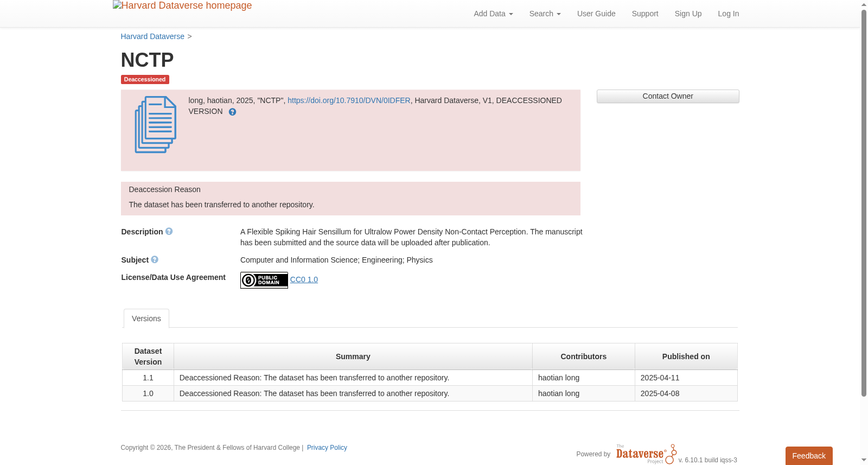Image resolution: width=868 pixels, height=465 pixels.
Task: Click the Contact Owner button
Action: [668, 96]
